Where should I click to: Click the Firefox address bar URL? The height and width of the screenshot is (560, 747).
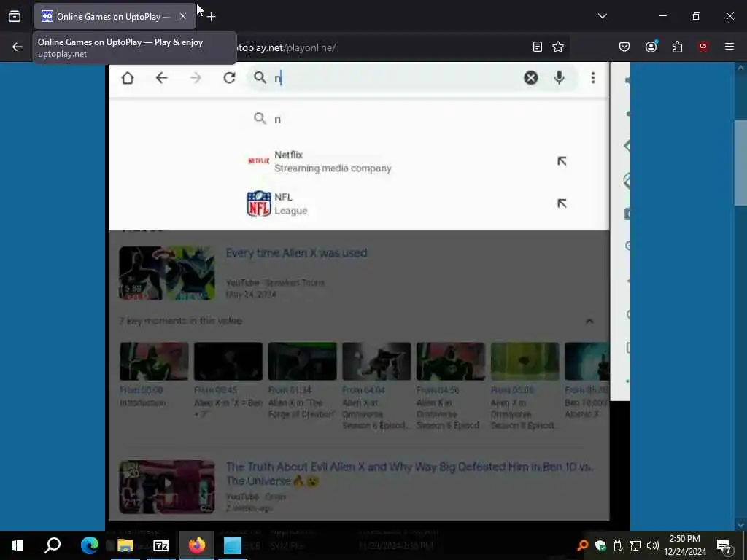287,47
